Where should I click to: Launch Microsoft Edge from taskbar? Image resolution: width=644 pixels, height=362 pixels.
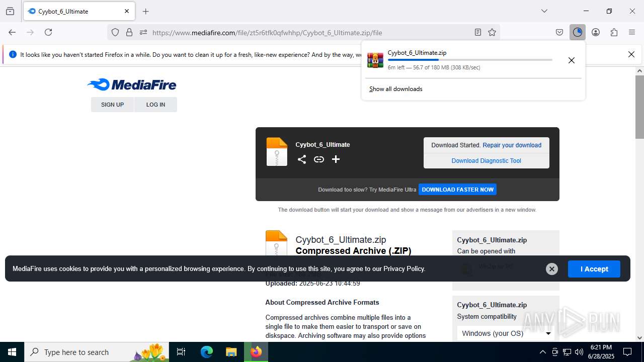coord(207,352)
